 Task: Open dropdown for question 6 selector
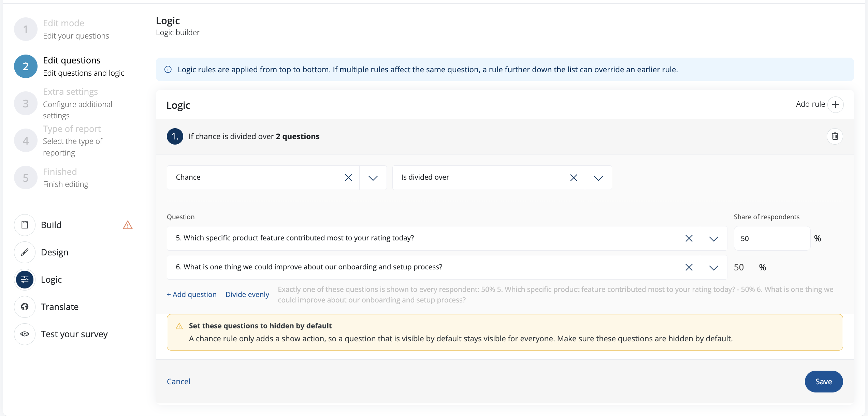pos(713,267)
